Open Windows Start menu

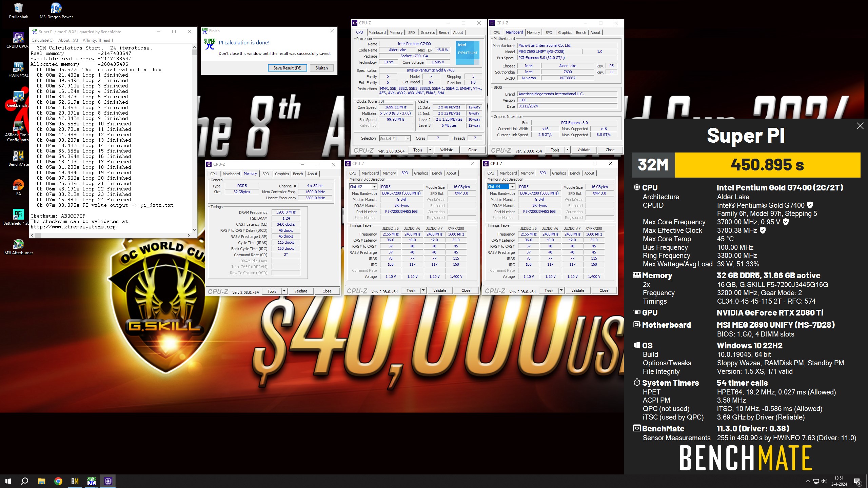(x=8, y=481)
